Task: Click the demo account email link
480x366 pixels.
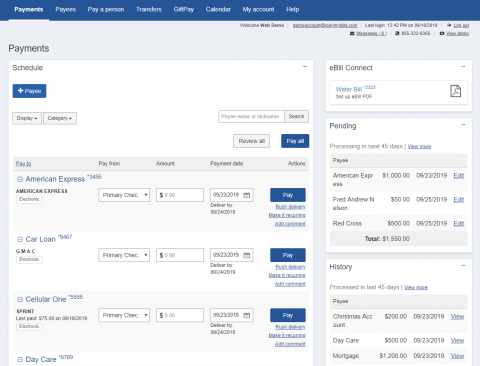Action: point(325,25)
